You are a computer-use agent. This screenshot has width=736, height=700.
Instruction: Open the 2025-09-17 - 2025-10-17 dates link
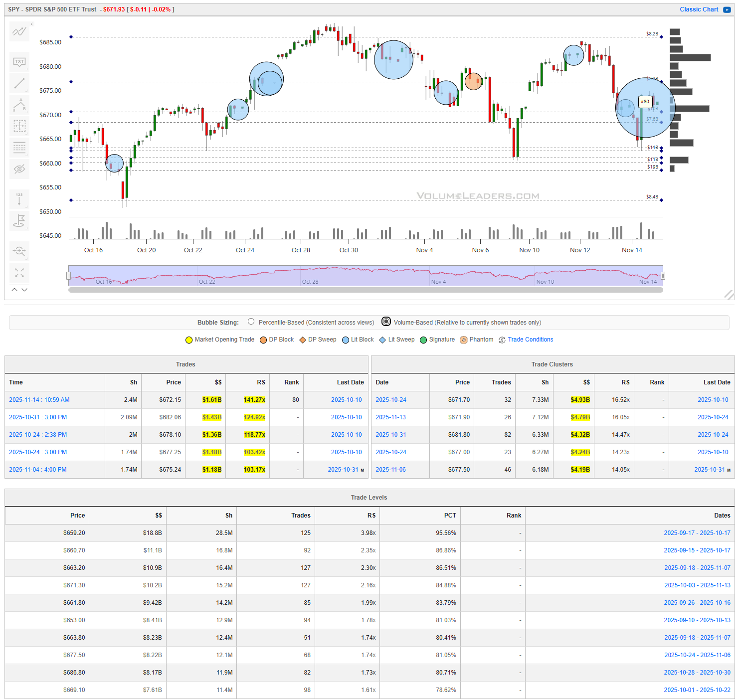coord(697,533)
